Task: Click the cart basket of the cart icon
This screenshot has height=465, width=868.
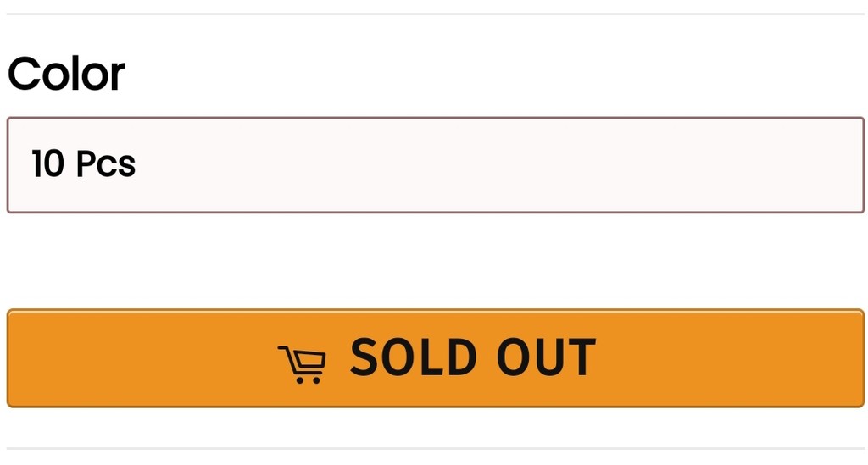Action: tap(309, 362)
